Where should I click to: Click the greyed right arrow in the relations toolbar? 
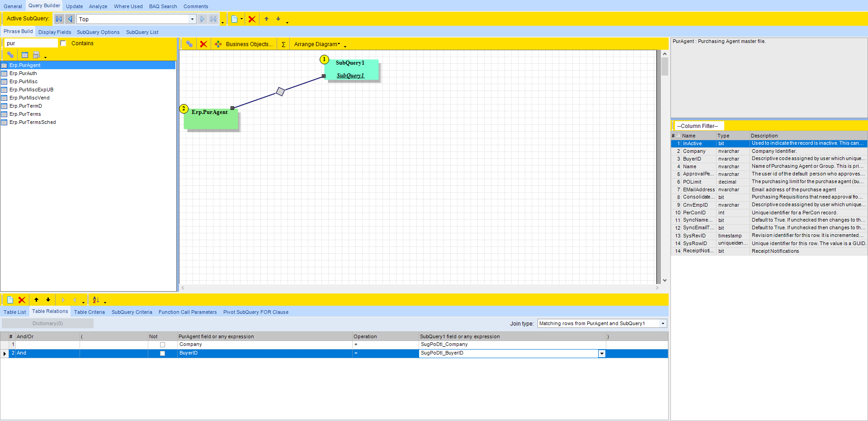pos(63,300)
